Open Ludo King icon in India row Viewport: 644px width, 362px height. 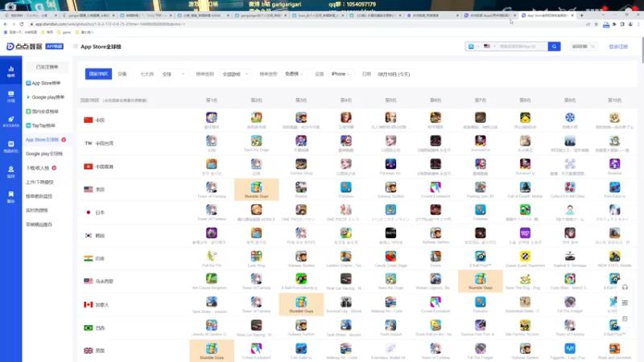(256, 256)
